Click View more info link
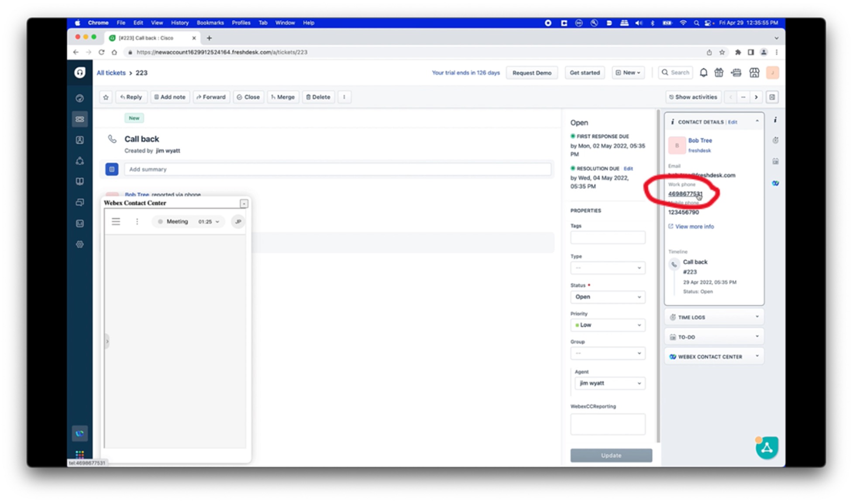Screen dimensions: 853x504 click(691, 226)
